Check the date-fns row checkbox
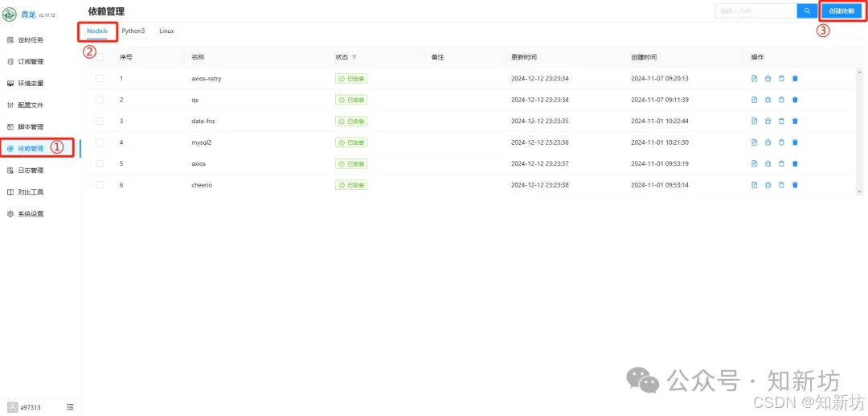868x416 pixels. click(100, 121)
